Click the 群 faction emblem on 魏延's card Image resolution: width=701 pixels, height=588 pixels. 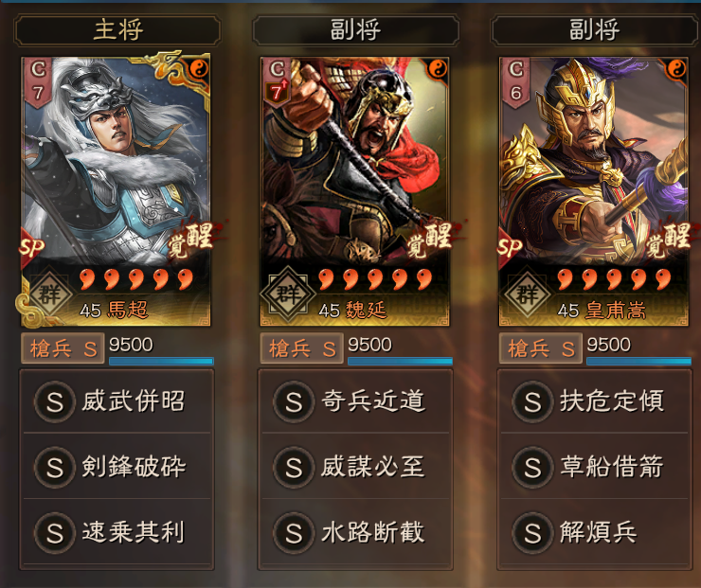pyautogui.click(x=287, y=294)
